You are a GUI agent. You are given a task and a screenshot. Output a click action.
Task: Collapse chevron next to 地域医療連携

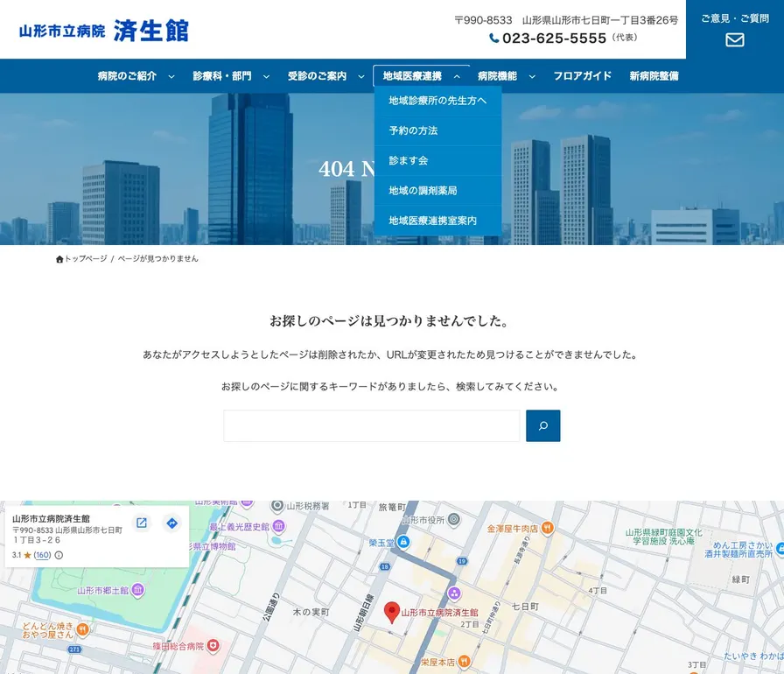pyautogui.click(x=457, y=76)
